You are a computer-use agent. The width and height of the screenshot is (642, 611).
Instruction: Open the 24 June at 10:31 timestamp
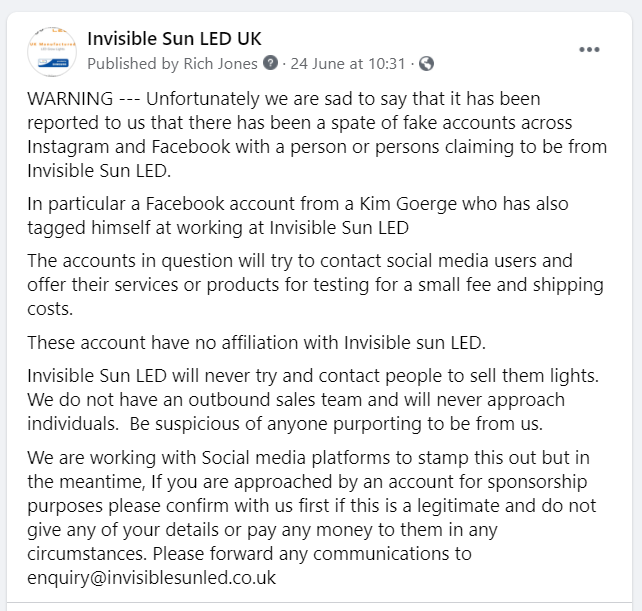(348, 64)
